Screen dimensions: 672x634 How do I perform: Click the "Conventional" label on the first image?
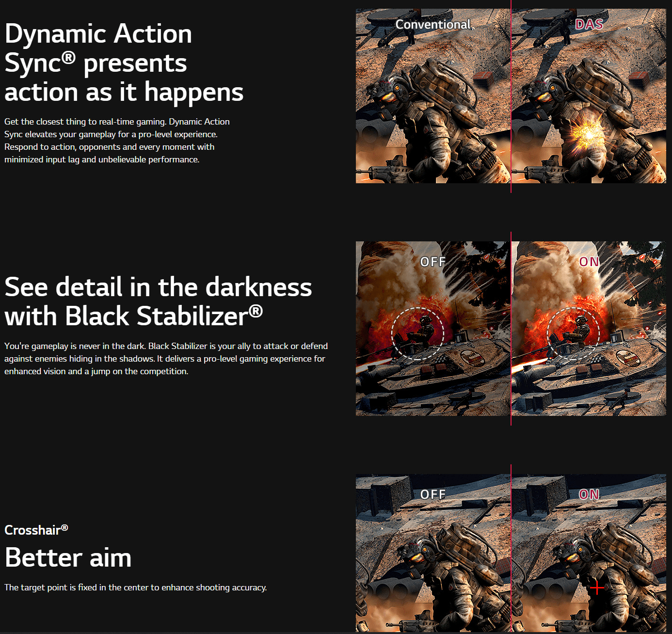pos(433,25)
